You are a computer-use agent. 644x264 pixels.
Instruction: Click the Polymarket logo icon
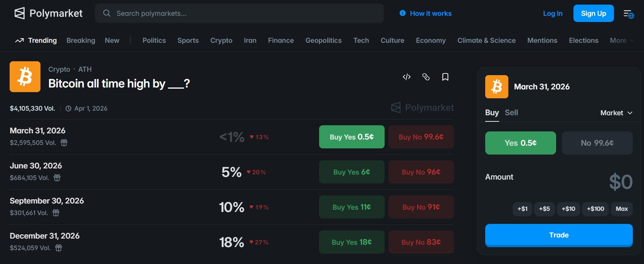pos(19,13)
